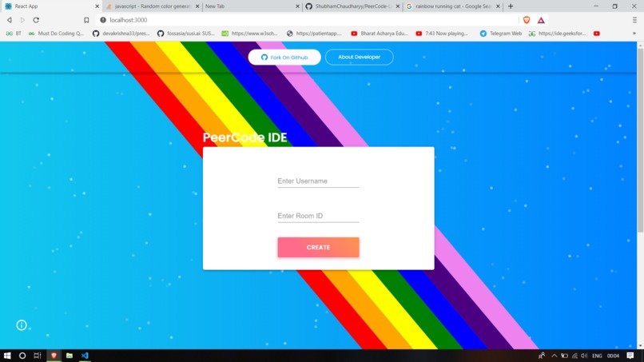Open 7:43 Now playing bookmark
This screenshot has width=644, height=362.
pos(442,34)
